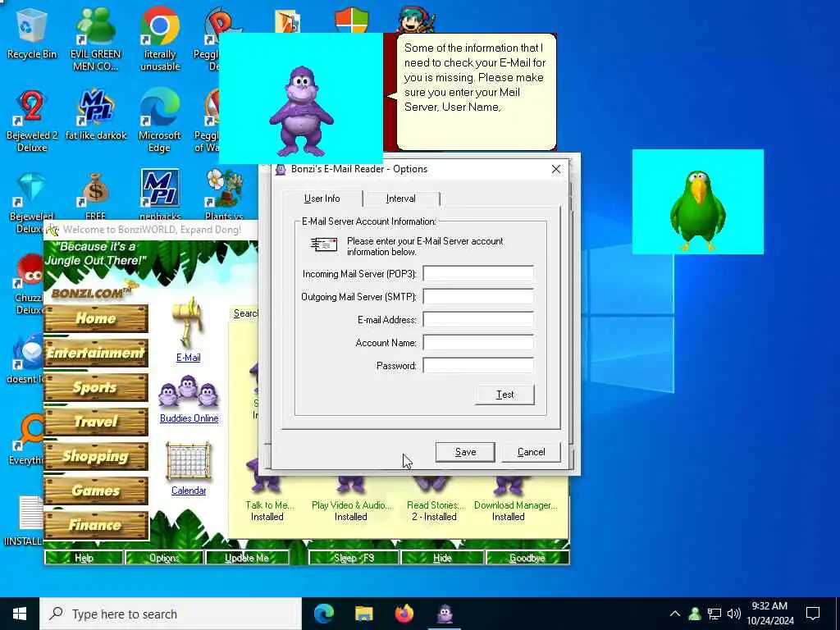Open 'fat like darkok' MPI shortcut
Image resolution: width=840 pixels, height=630 pixels.
(x=95, y=114)
